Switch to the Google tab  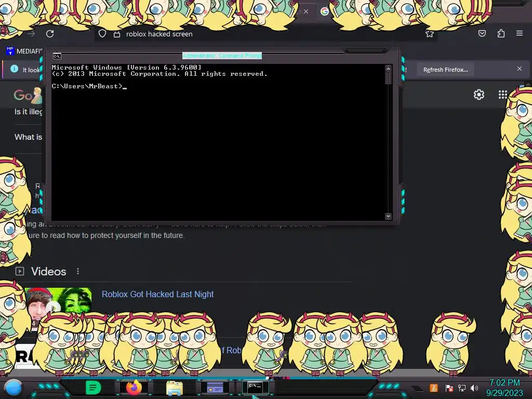325,11
